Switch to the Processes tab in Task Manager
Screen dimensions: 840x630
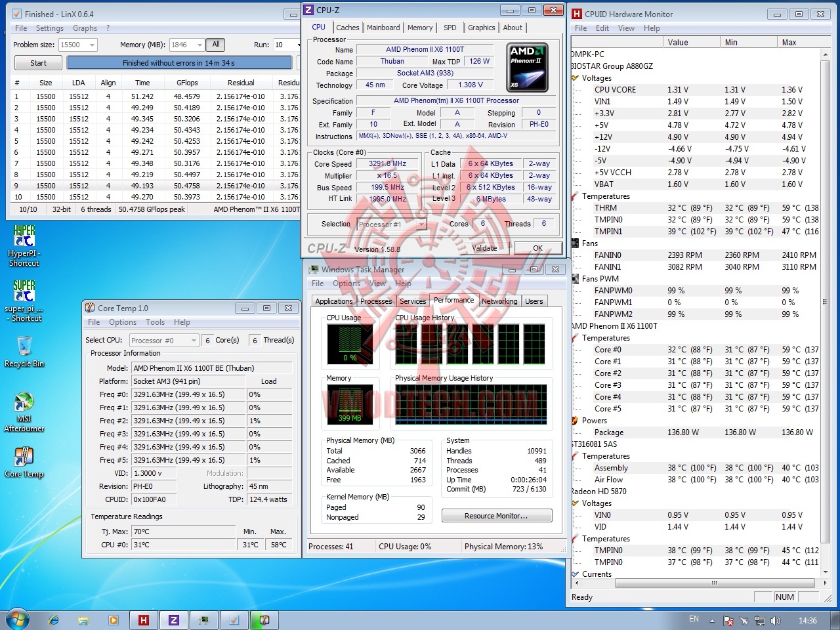pyautogui.click(x=376, y=301)
